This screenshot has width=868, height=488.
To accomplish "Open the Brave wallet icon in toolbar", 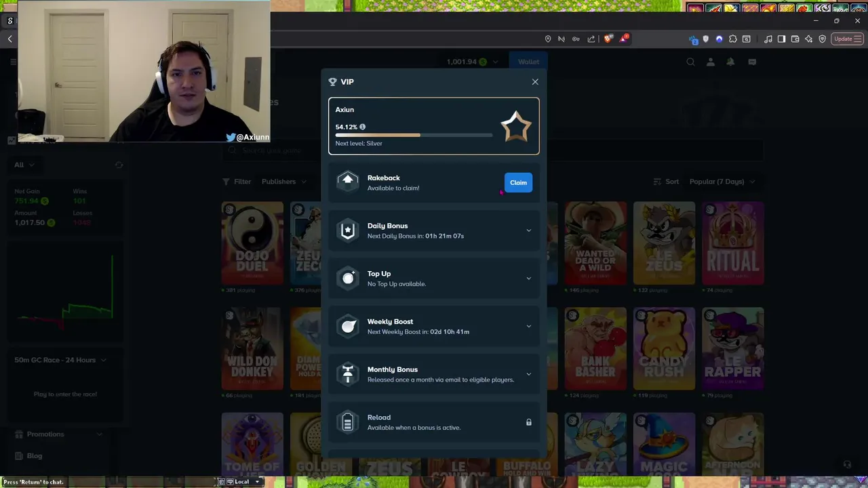I will click(x=795, y=39).
